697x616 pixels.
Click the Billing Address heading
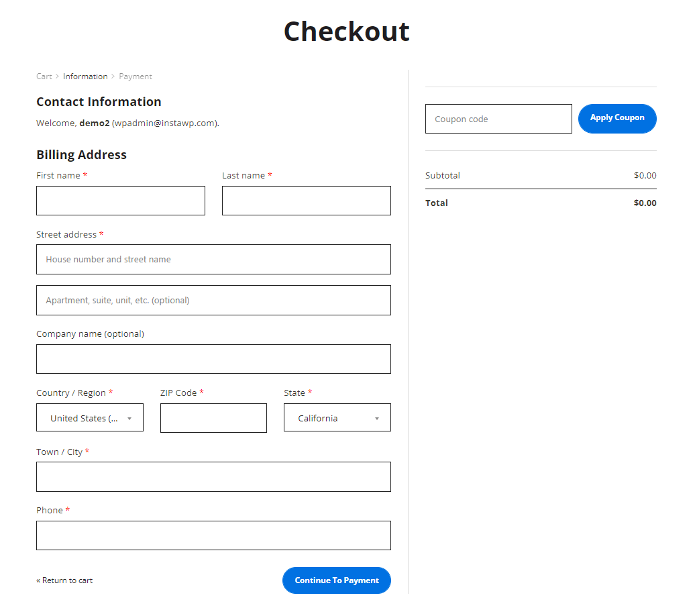(x=82, y=155)
